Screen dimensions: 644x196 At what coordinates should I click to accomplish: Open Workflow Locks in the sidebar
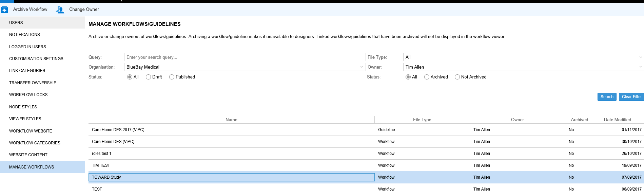(x=28, y=95)
